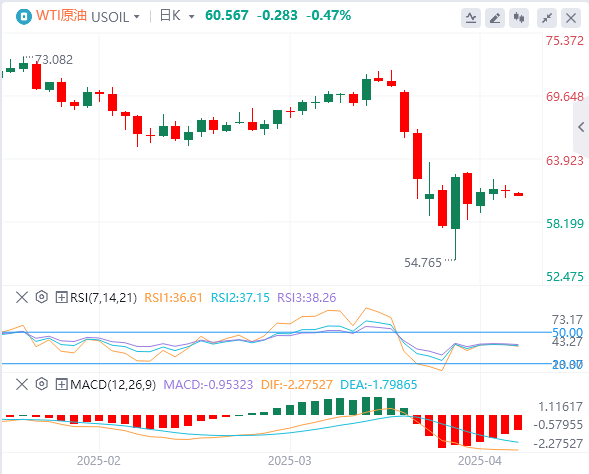Close the chart panel with X button
The height and width of the screenshot is (474, 589).
click(x=571, y=18)
